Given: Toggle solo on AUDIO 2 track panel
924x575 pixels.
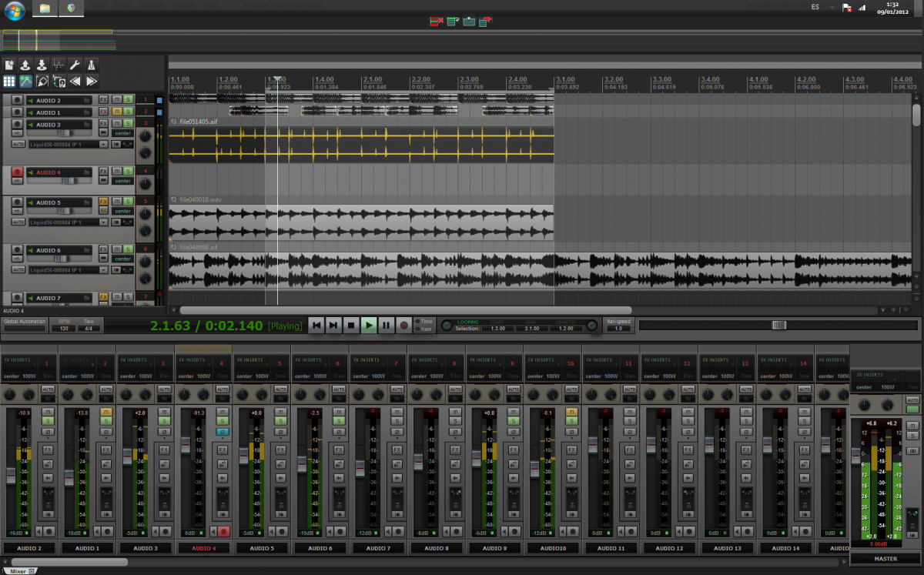Looking at the screenshot, I should click(128, 100).
